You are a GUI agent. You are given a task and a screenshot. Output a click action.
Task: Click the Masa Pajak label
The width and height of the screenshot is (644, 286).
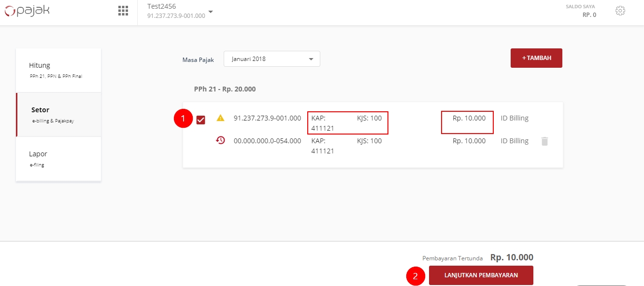(x=198, y=60)
